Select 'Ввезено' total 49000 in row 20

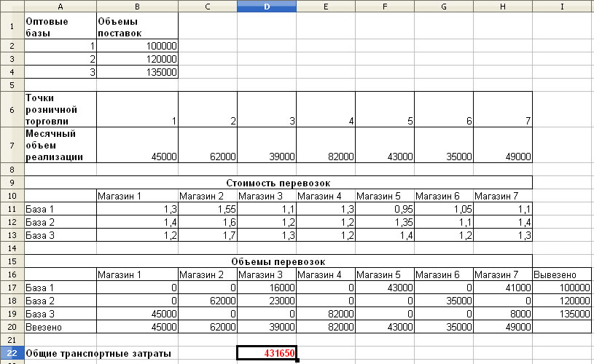[503, 327]
